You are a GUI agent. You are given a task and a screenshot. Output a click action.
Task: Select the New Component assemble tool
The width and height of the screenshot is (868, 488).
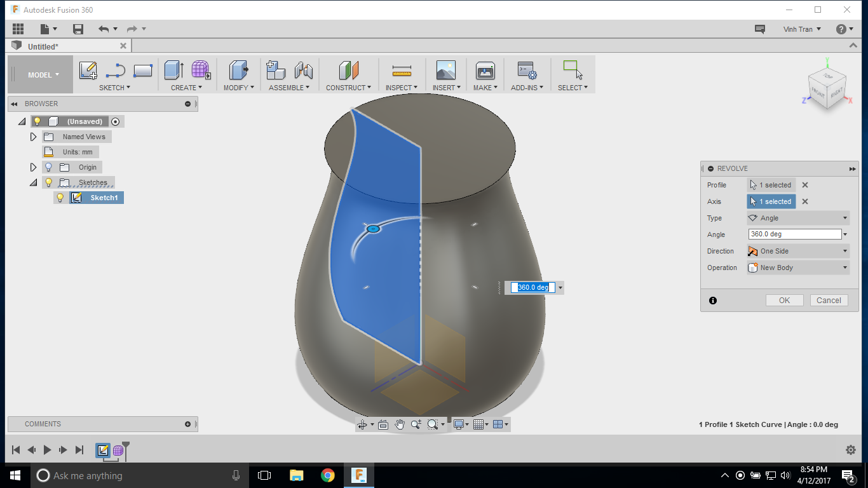click(x=276, y=70)
